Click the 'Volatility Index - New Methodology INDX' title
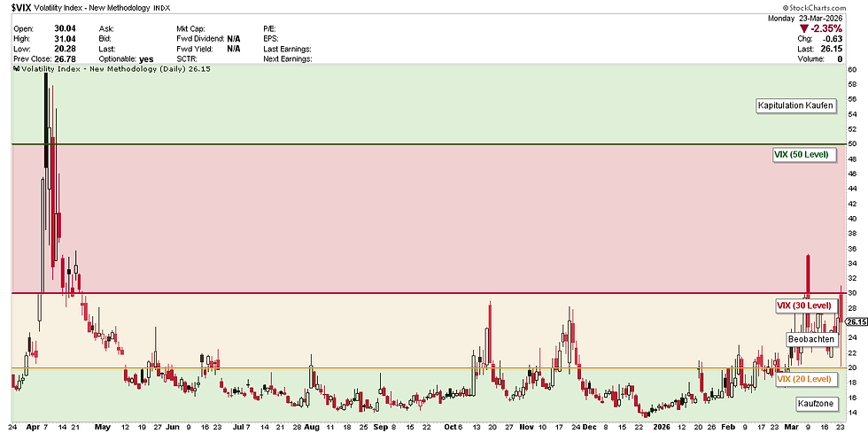 coord(101,8)
